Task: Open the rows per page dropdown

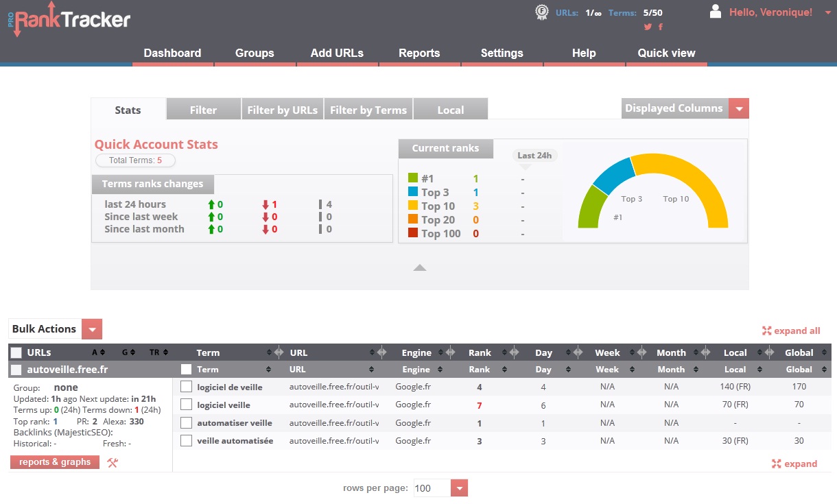Action: tap(460, 488)
